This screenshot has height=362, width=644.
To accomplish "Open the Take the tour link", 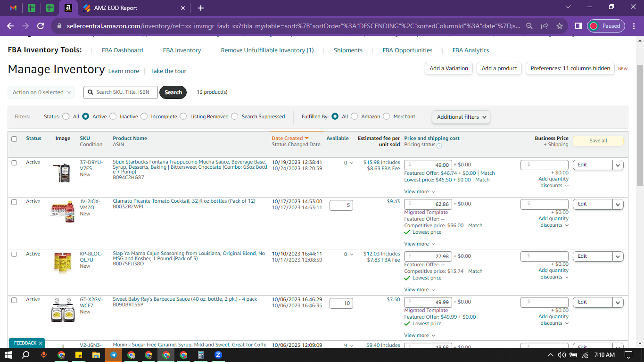I will (168, 71).
